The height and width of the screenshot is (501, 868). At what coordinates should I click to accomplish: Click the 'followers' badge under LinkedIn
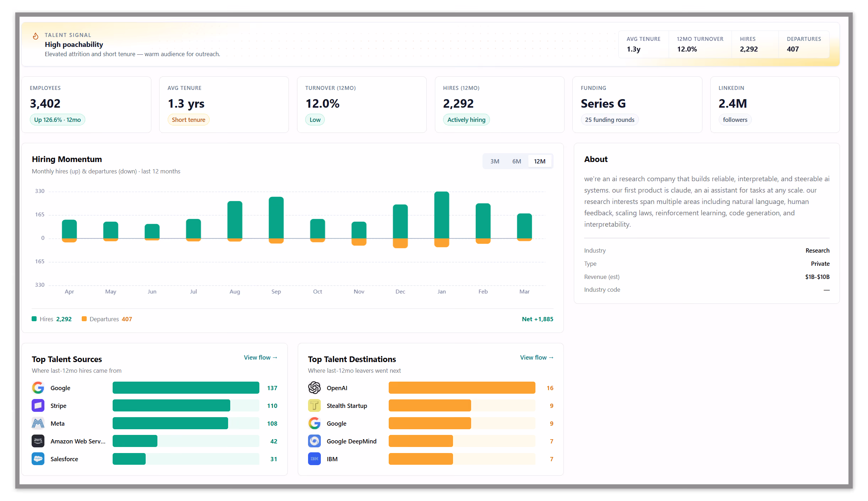(735, 120)
